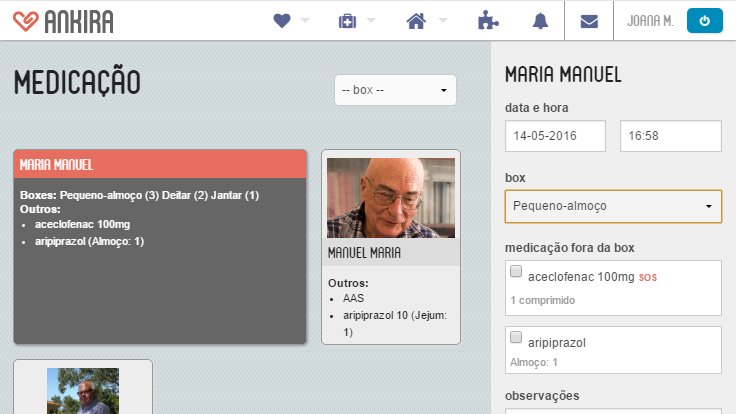Open the puzzle piece plugins icon
736x414 pixels.
pos(486,21)
